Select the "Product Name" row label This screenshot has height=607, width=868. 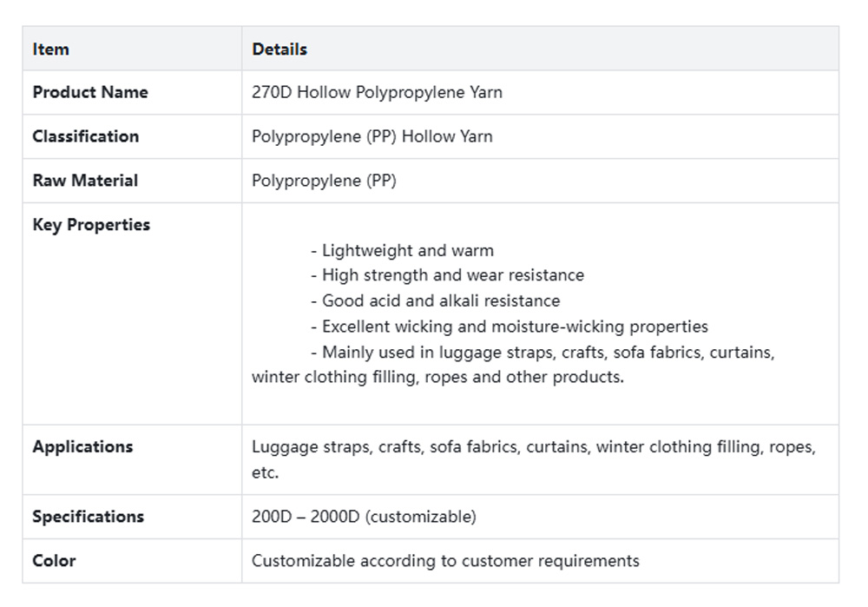pos(90,92)
